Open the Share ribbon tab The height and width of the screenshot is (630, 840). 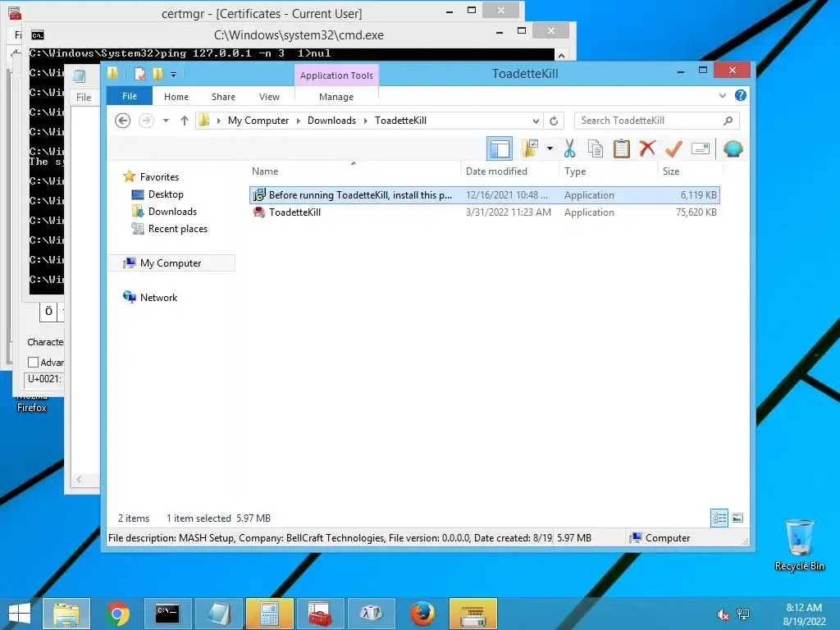[223, 97]
